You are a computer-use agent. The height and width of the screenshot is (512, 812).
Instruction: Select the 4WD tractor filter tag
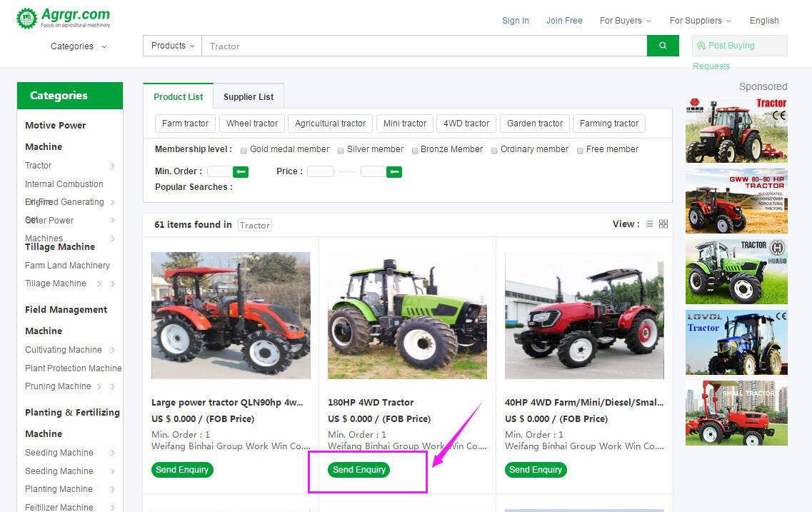[x=466, y=124]
